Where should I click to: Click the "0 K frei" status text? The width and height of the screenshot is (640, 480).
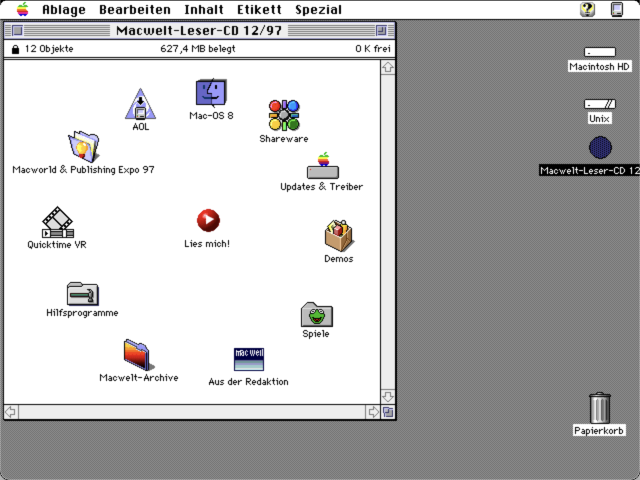[x=373, y=49]
